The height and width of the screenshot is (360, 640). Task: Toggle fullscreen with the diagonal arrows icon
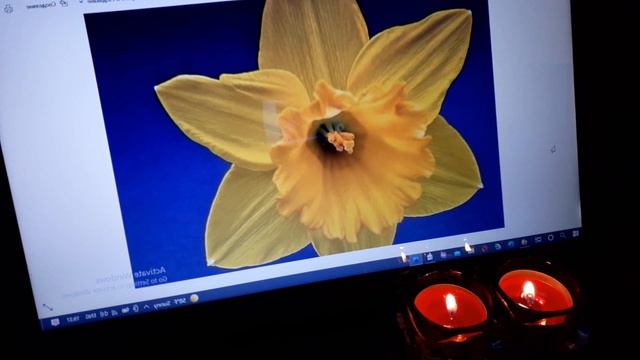pos(48,307)
